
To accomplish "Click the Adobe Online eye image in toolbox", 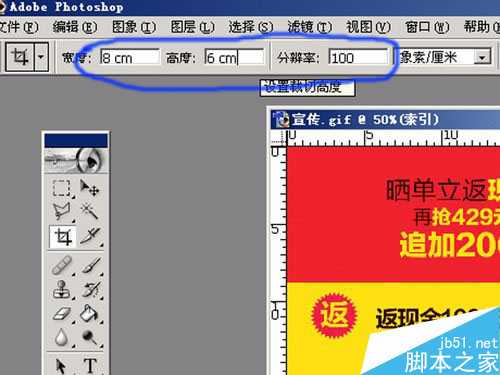I will 76,161.
